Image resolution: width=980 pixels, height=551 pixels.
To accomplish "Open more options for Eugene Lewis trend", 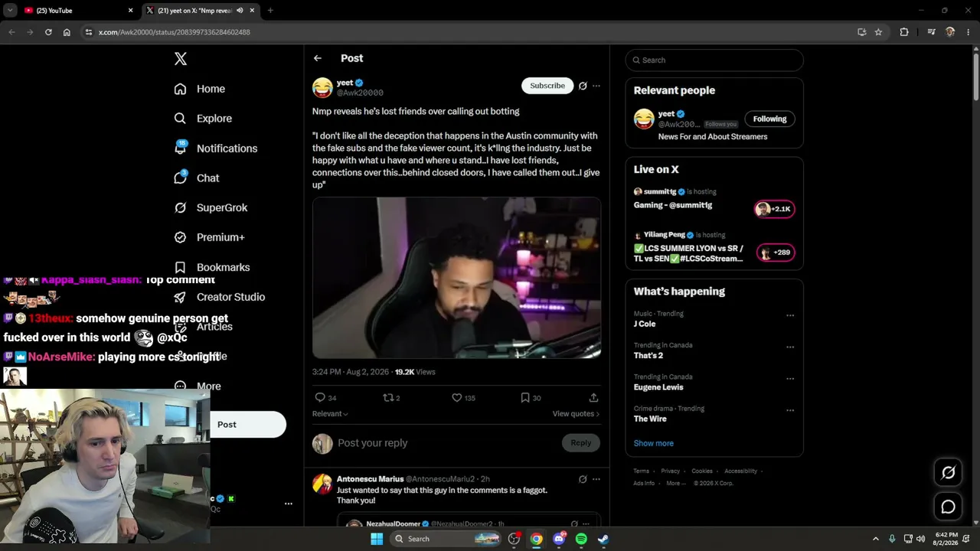I will pos(790,379).
